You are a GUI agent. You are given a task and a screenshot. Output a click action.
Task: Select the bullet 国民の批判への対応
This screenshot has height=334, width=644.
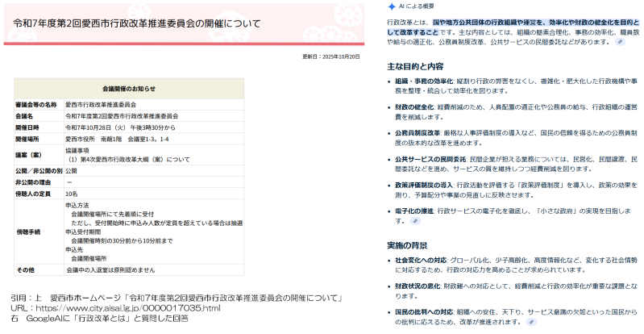pyautogui.click(x=424, y=312)
